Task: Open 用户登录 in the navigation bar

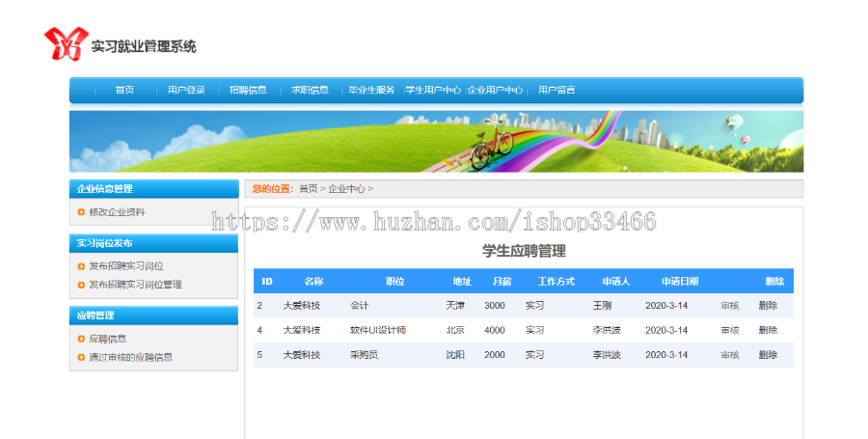Action: click(186, 90)
